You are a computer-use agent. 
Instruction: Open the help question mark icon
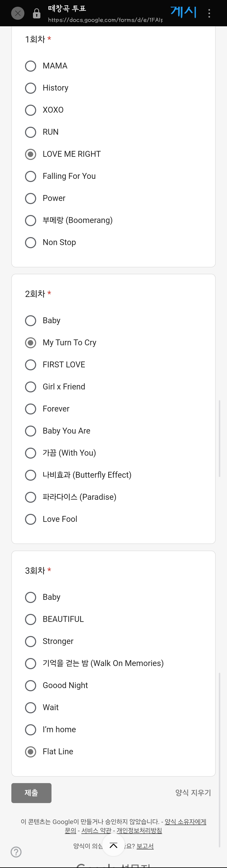tap(16, 852)
